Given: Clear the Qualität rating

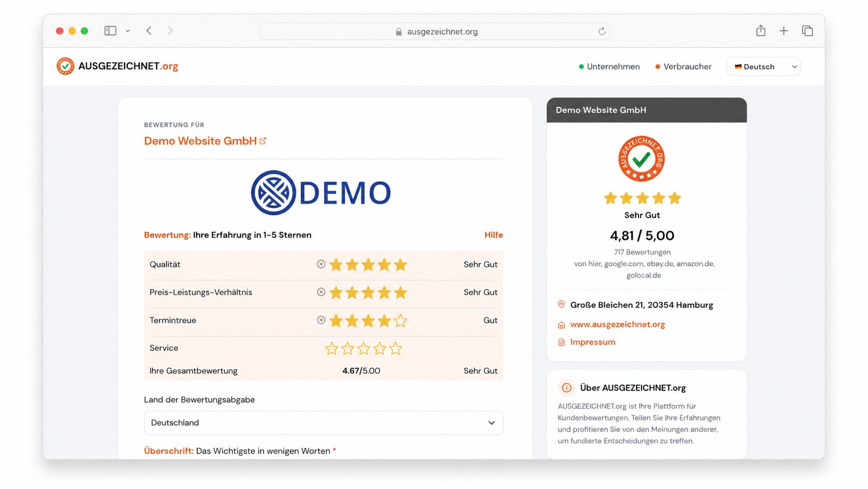Looking at the screenshot, I should point(321,264).
